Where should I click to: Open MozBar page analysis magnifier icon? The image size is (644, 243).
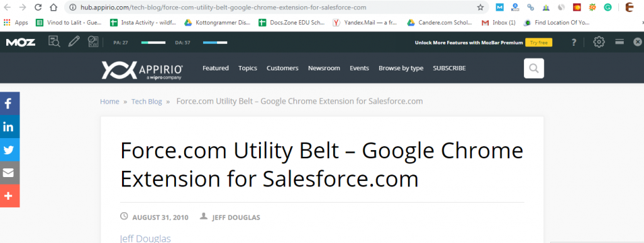(54, 41)
